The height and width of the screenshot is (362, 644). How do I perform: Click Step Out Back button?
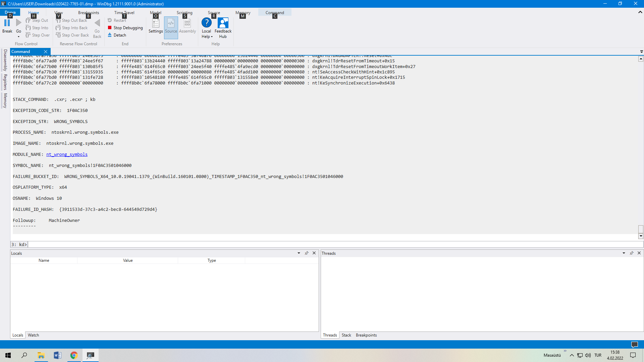tap(71, 20)
